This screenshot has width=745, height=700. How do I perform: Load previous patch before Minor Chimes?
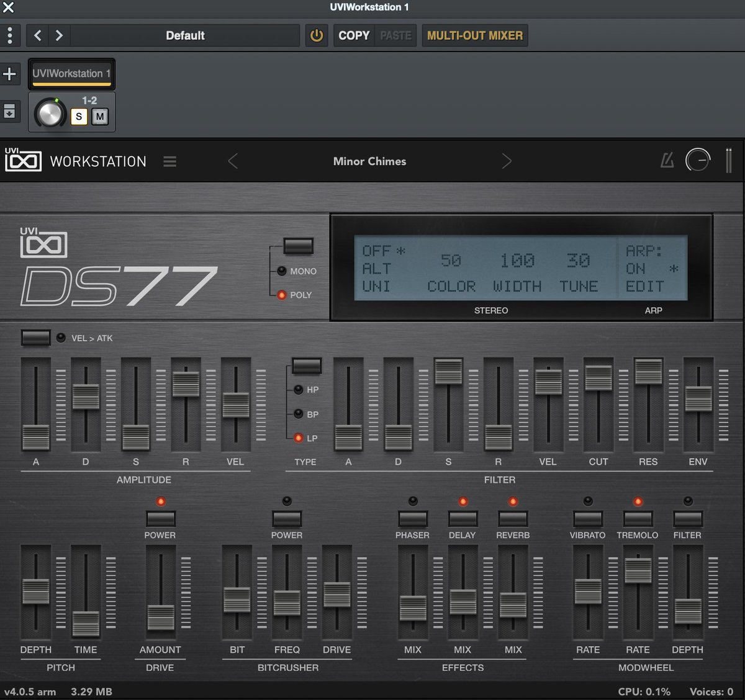tap(233, 161)
